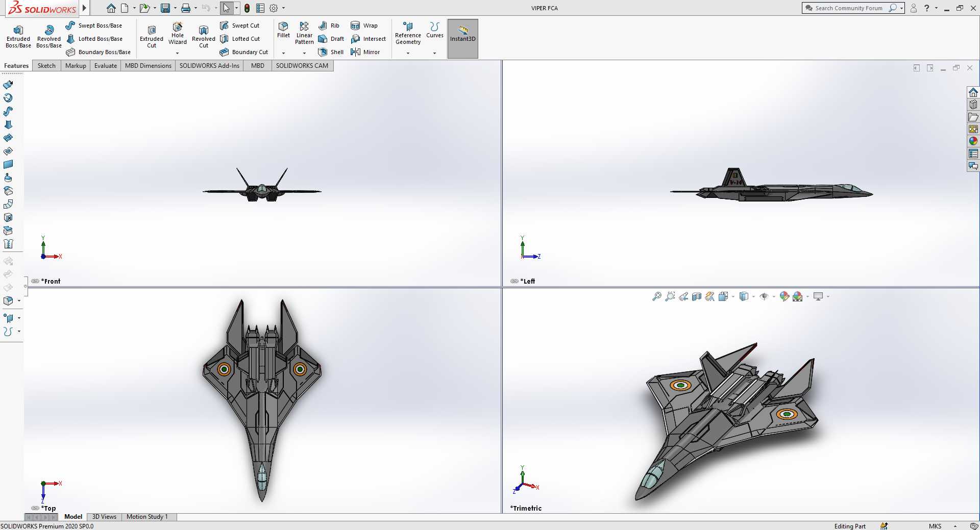Image resolution: width=980 pixels, height=530 pixels.
Task: Open the Edit Appearance color wheel icon
Action: 785,296
